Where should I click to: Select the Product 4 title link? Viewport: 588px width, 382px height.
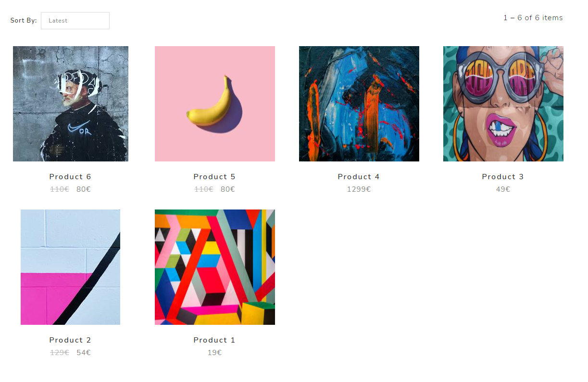pyautogui.click(x=359, y=177)
